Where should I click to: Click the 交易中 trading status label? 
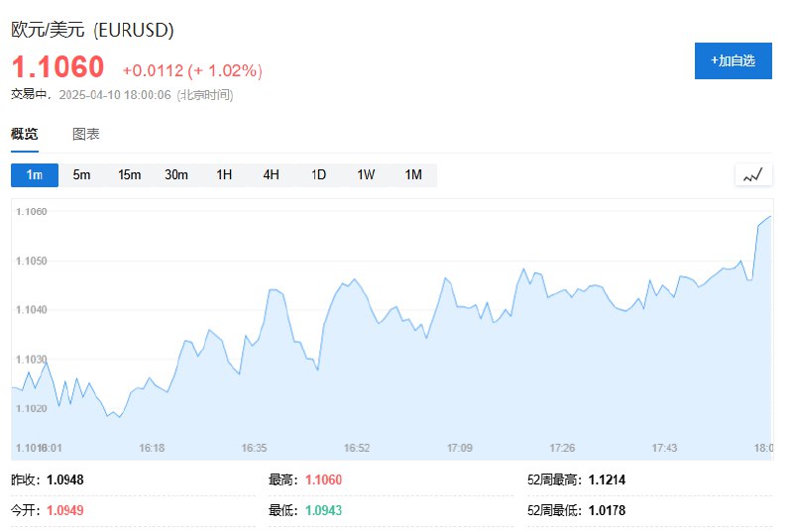click(x=29, y=94)
